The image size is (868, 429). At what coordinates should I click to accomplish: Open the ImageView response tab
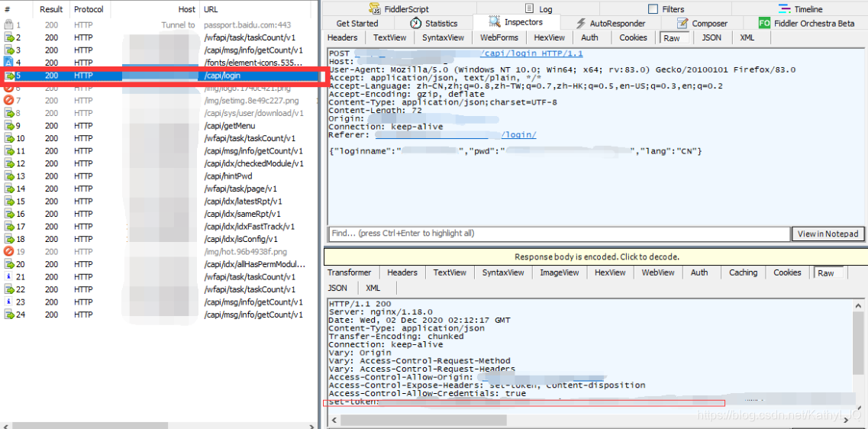pos(559,273)
